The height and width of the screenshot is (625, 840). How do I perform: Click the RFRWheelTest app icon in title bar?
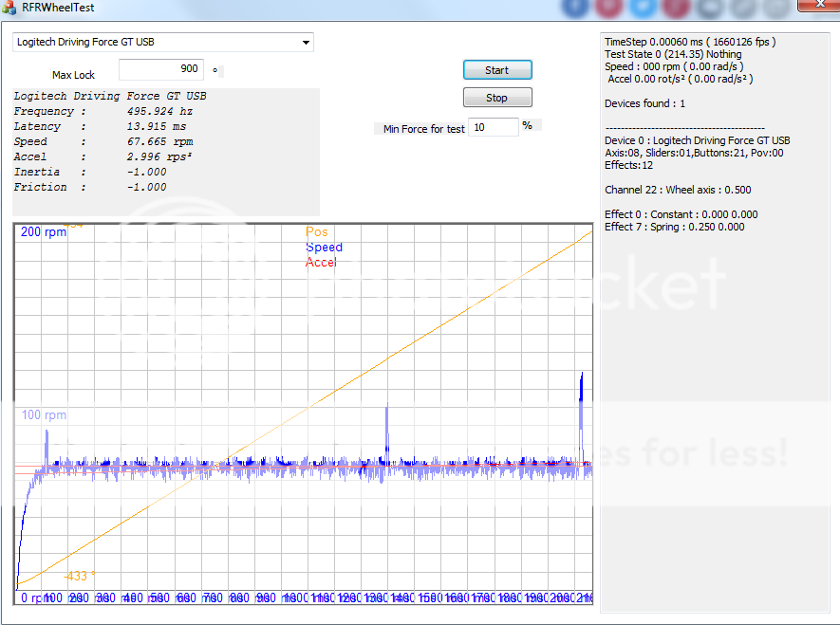tap(9, 8)
